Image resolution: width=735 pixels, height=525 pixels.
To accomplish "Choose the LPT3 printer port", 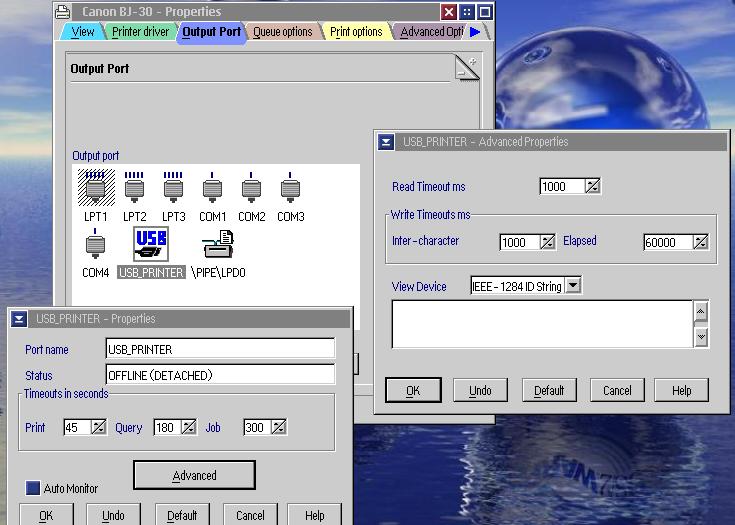I will coord(174,188).
